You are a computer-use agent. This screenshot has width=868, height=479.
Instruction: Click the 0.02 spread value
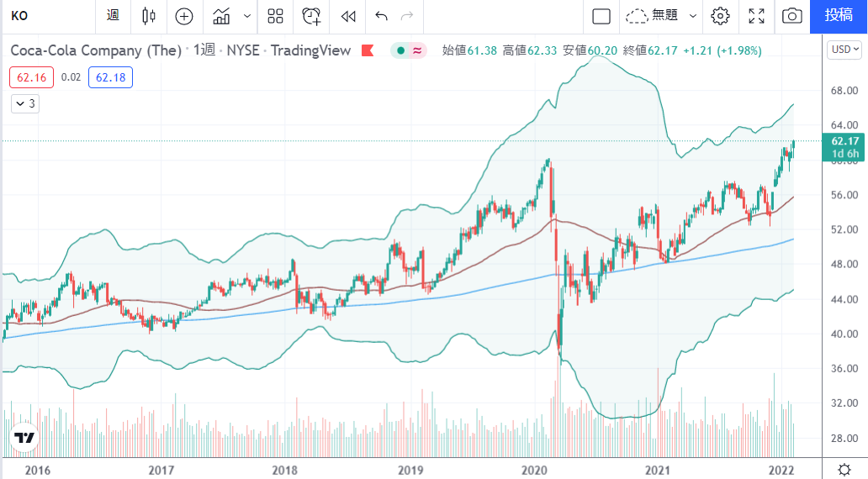pos(71,77)
